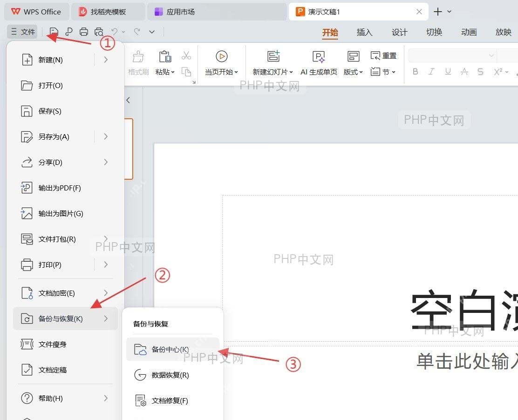Click the redo arrow icon
The image size is (518, 420).
(x=137, y=32)
